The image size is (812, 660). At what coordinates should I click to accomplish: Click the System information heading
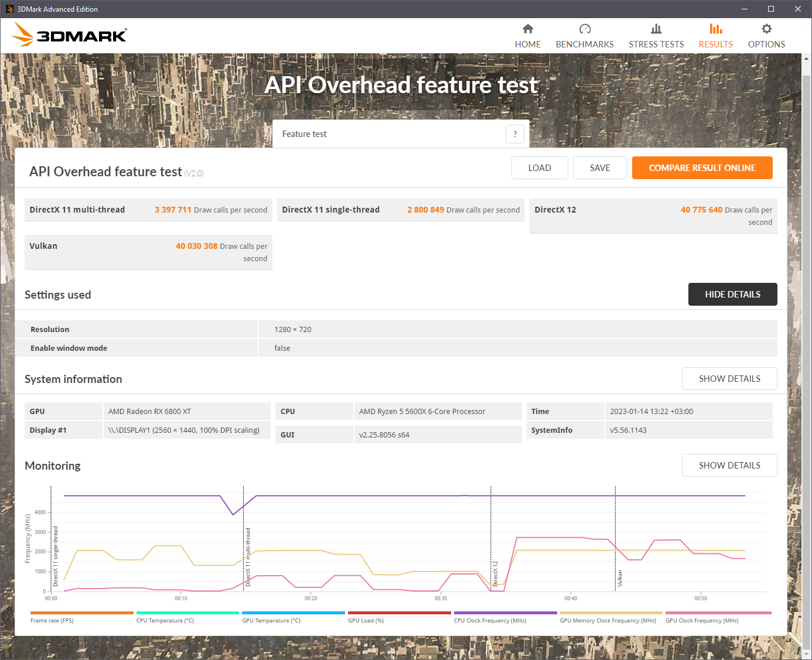coord(73,379)
